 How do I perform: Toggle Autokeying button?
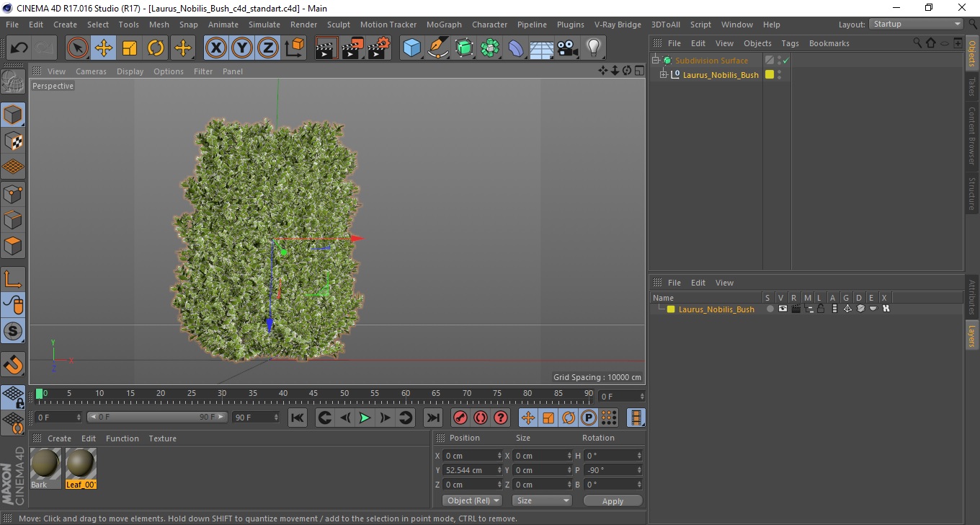[481, 418]
